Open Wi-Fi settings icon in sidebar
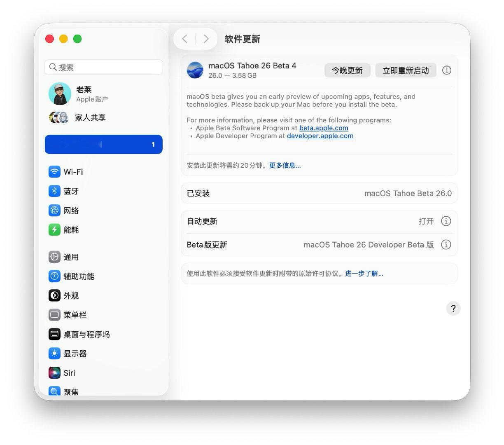This screenshot has height=445, width=504. (54, 172)
